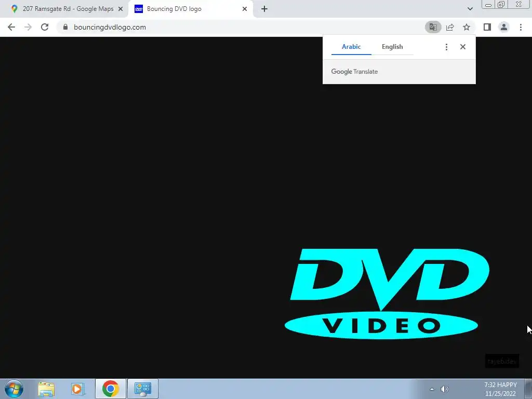Select Arabic in the translate popup
The height and width of the screenshot is (399, 532).
tap(351, 47)
